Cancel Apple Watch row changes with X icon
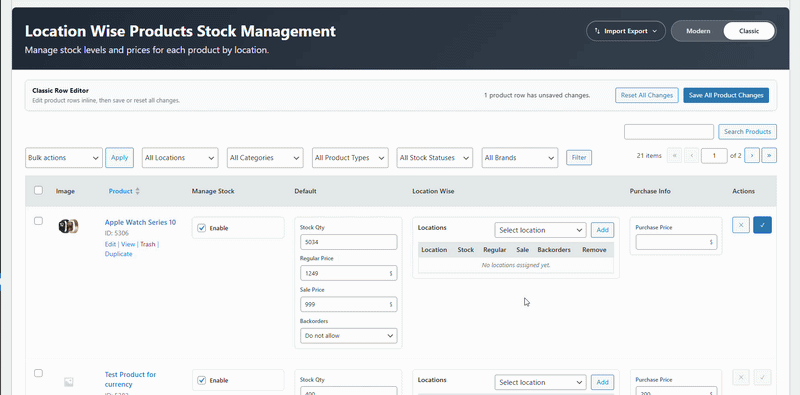The height and width of the screenshot is (395, 800). pos(741,225)
